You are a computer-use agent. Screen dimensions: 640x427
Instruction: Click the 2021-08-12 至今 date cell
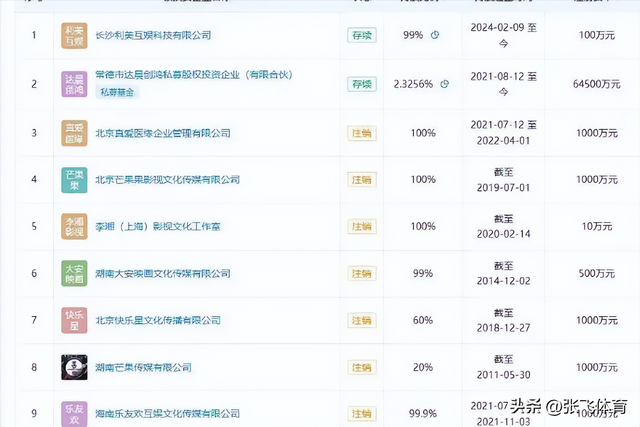click(503, 84)
